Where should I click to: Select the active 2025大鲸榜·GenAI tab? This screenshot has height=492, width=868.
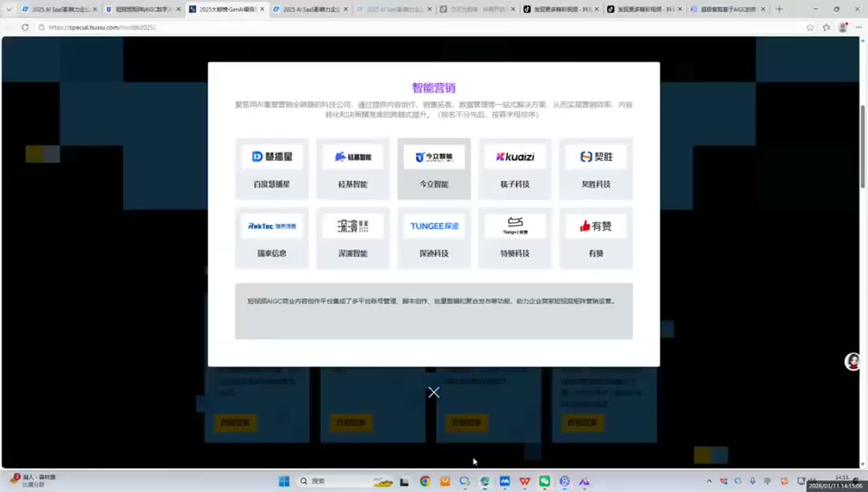point(226,9)
